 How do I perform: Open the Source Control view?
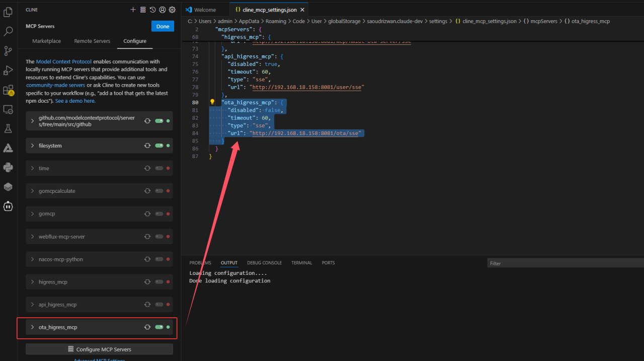(x=8, y=51)
